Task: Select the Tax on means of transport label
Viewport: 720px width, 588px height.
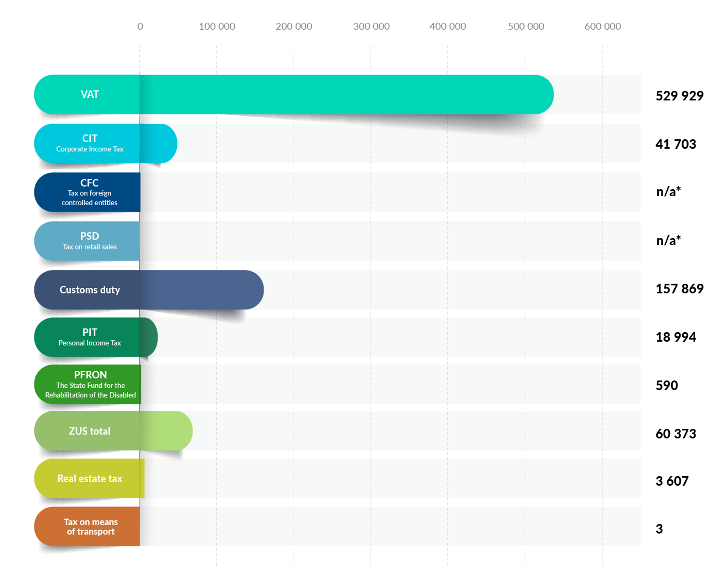Action: coord(87,526)
